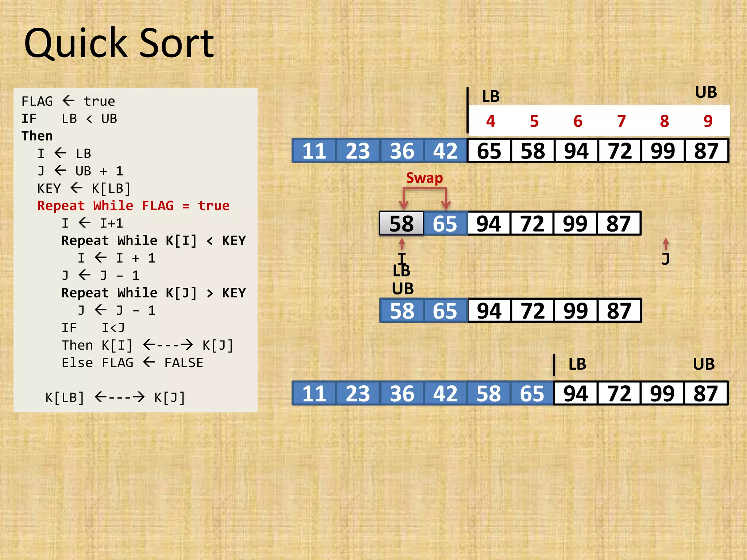Click cell 94 in the third array
747x560 pixels.
489,311
